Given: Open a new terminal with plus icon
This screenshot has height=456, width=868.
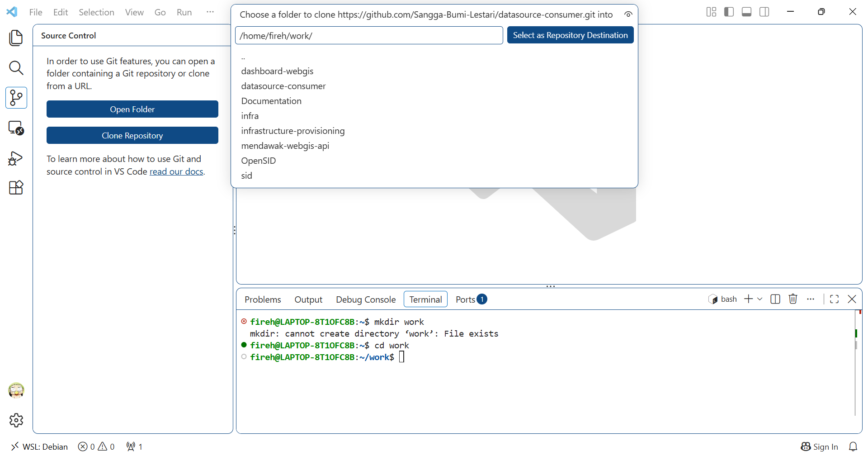Looking at the screenshot, I should 749,299.
